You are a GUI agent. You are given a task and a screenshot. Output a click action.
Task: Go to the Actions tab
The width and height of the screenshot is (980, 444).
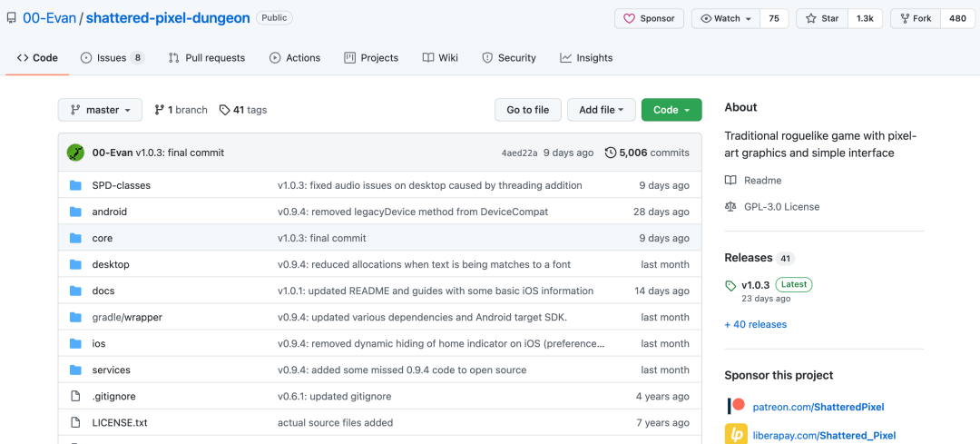tap(295, 57)
